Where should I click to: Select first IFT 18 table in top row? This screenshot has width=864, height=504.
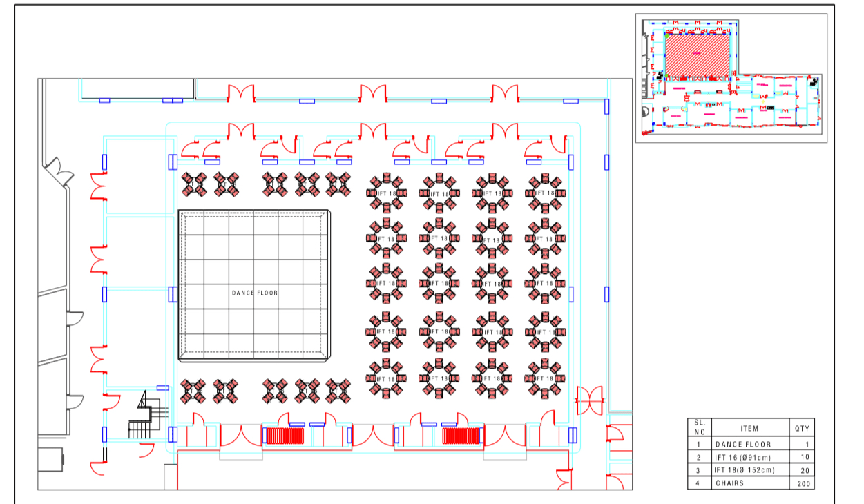[386, 193]
